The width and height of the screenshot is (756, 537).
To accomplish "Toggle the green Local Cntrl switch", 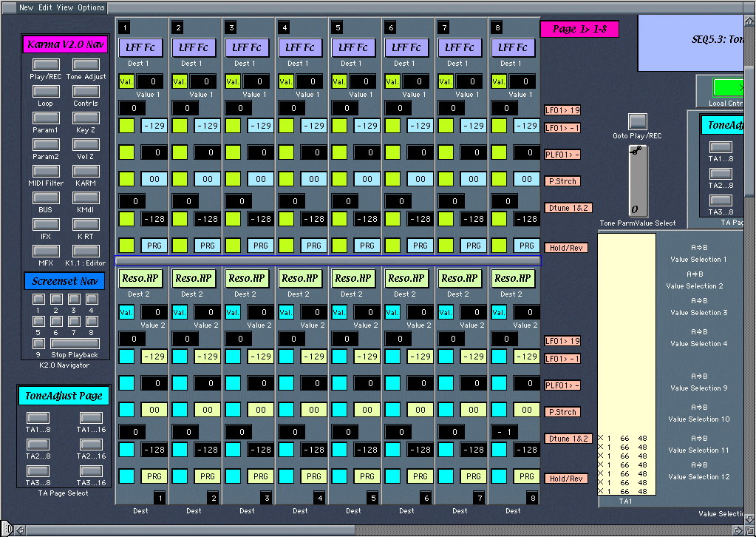I will tap(728, 87).
